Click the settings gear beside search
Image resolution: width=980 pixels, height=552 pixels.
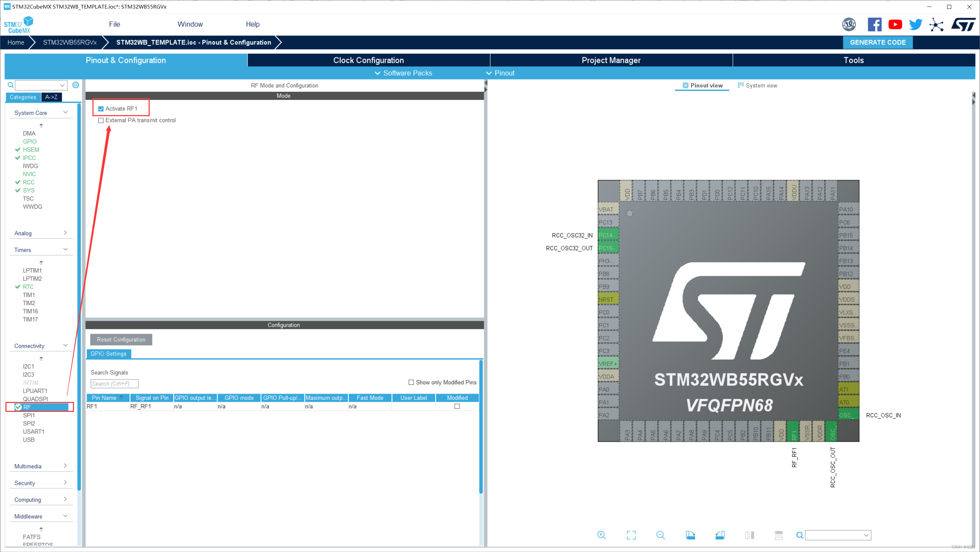pos(76,85)
